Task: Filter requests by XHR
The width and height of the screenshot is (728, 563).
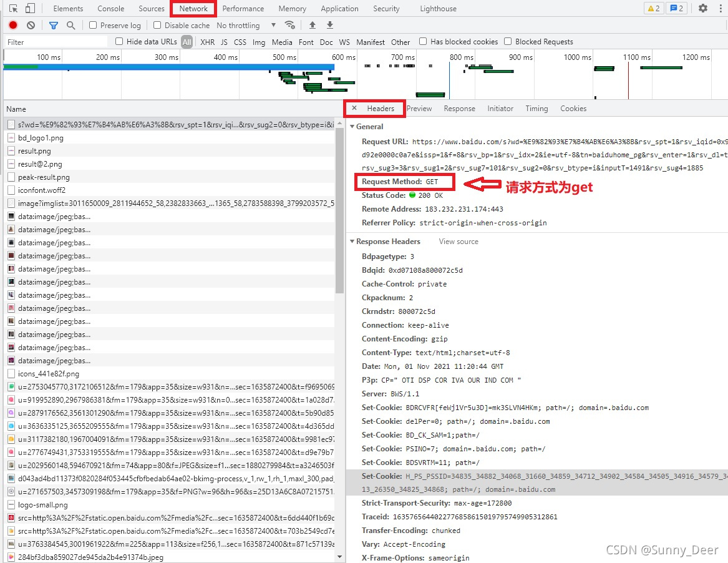Action: pyautogui.click(x=208, y=42)
